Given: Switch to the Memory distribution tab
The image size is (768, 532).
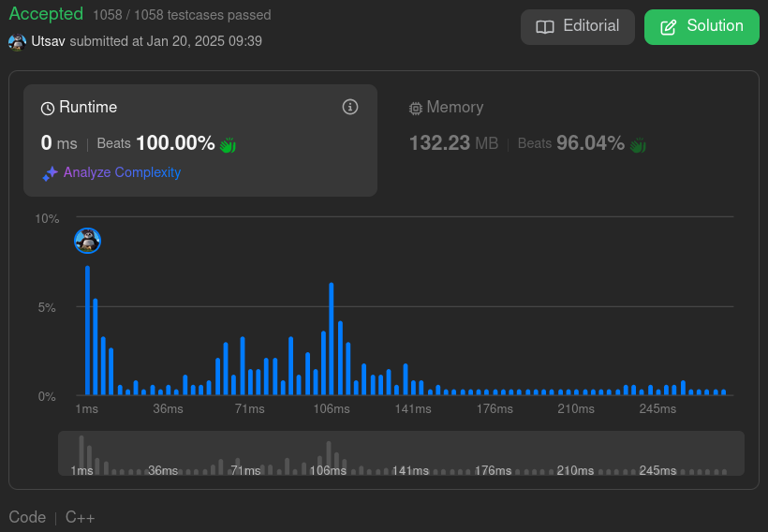Looking at the screenshot, I should [x=447, y=108].
